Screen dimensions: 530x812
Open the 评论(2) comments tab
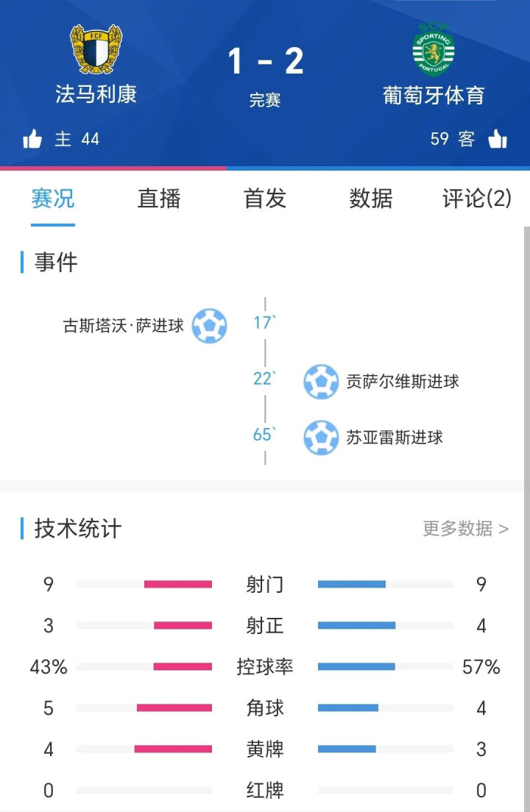tap(477, 199)
